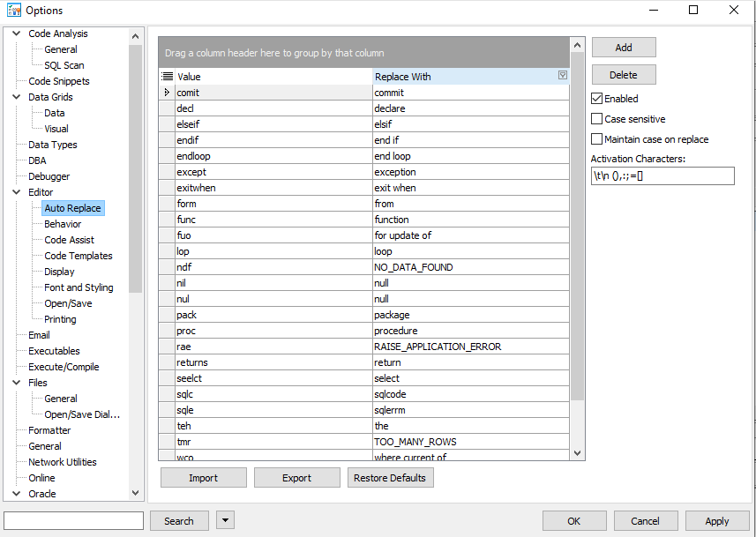Viewport: 756px width, 537px height.
Task: Click the Cancel button
Action: coord(646,520)
